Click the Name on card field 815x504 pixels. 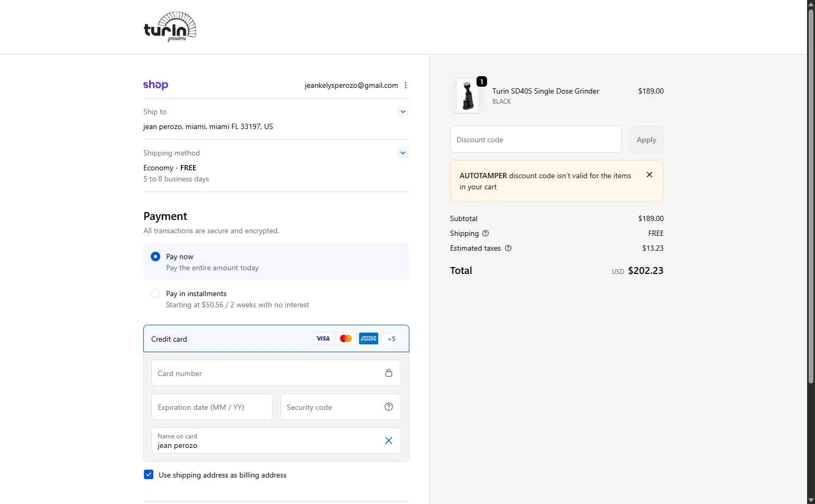tap(276, 441)
